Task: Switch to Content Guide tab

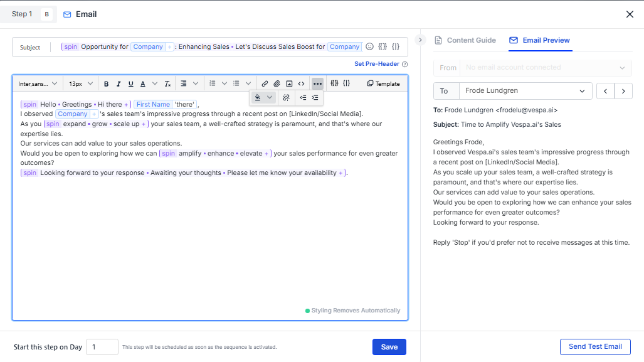Action: coord(465,40)
